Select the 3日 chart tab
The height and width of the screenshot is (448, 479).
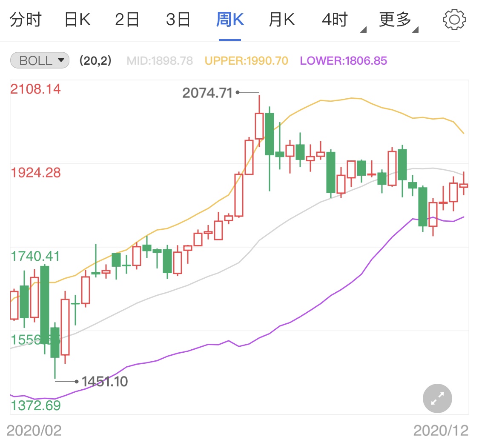(x=178, y=20)
